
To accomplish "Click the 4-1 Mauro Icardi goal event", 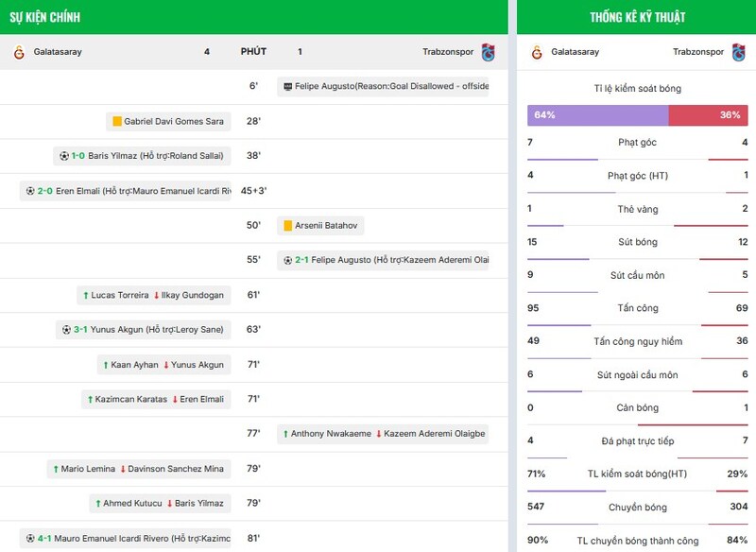I will [x=128, y=538].
